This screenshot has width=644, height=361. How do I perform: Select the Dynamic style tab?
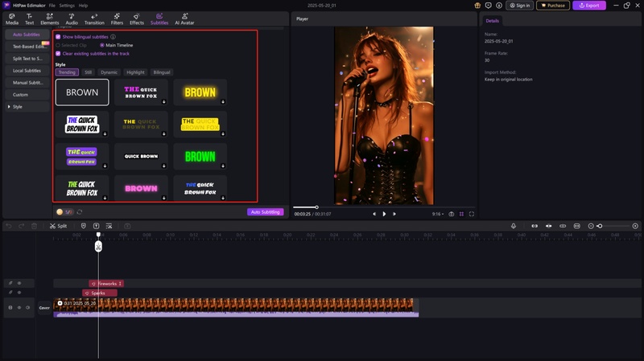coord(109,72)
